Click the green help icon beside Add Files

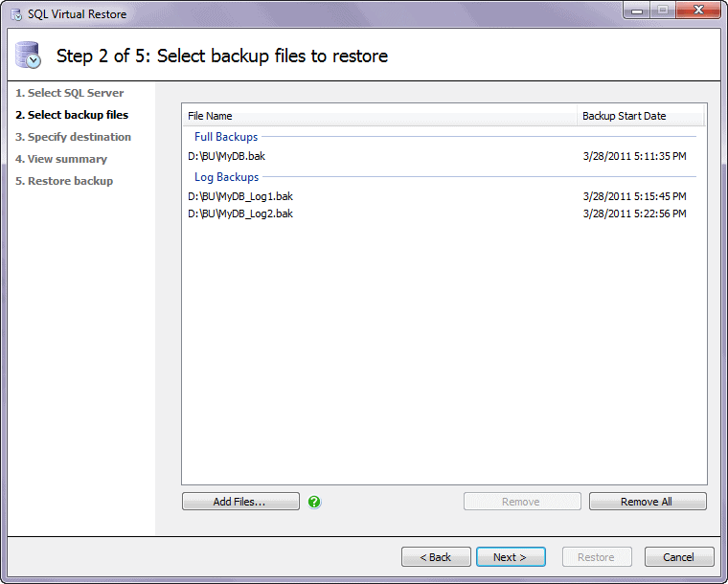click(314, 502)
